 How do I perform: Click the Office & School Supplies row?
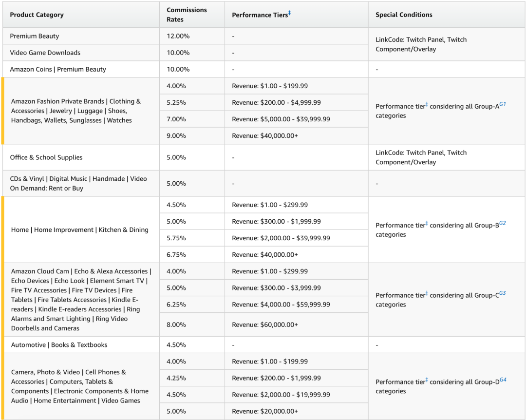coord(263,157)
